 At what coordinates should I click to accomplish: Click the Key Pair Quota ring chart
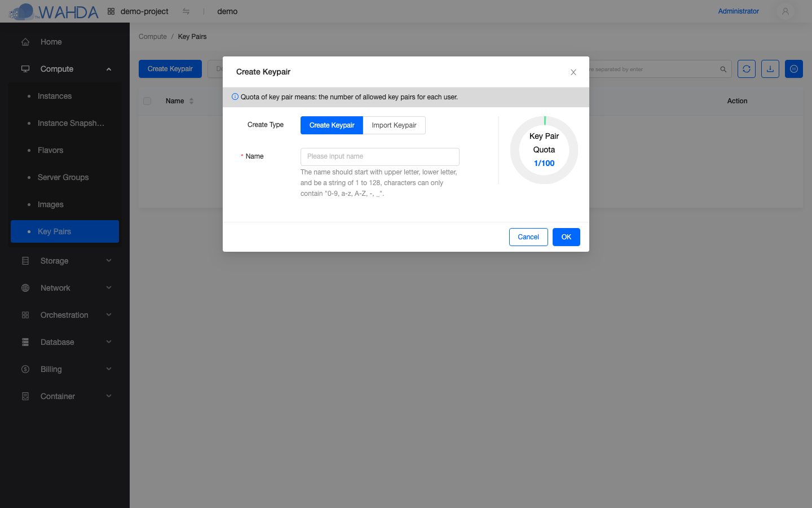(x=544, y=150)
